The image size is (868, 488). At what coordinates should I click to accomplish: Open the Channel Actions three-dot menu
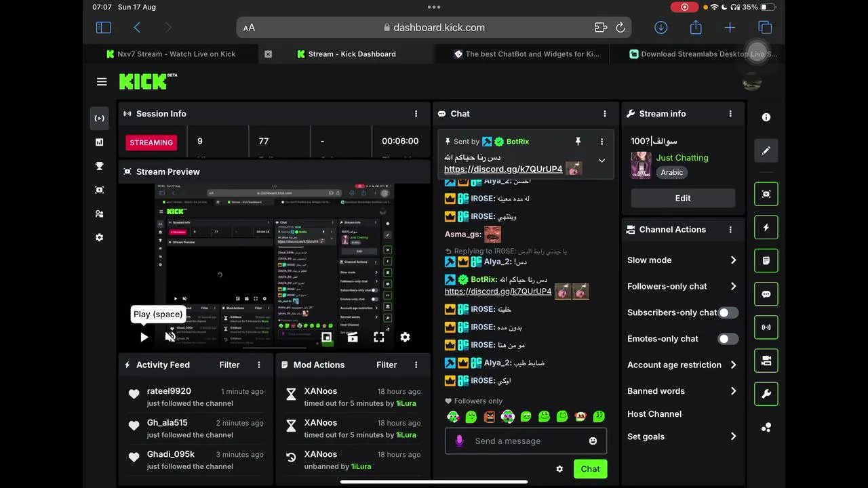(x=730, y=230)
